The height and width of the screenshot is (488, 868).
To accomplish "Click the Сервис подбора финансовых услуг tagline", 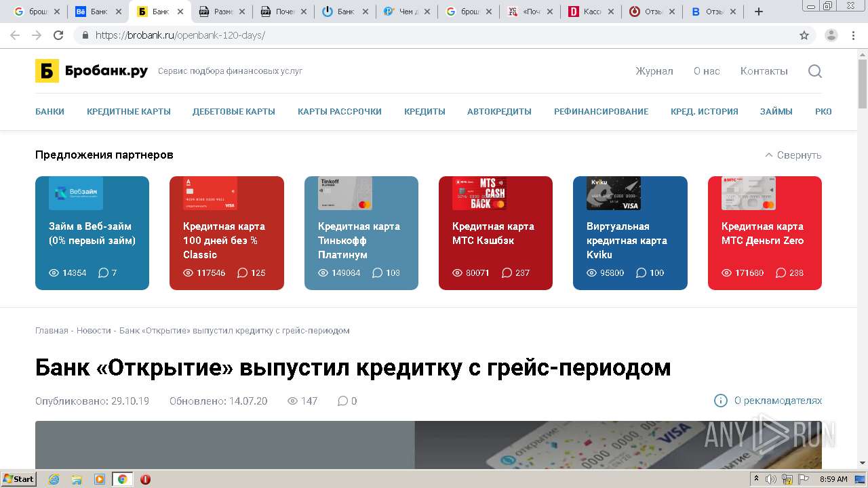I will 231,71.
